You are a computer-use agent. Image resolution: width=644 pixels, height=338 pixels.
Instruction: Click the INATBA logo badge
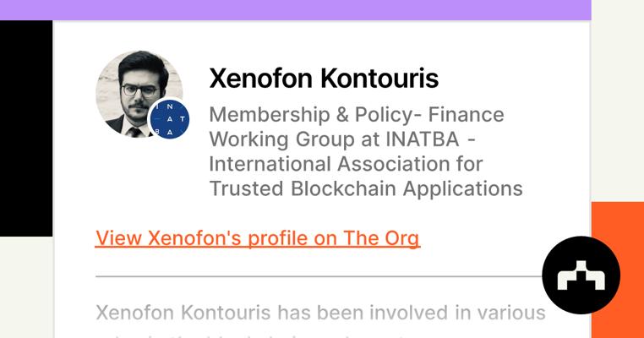tap(169, 121)
